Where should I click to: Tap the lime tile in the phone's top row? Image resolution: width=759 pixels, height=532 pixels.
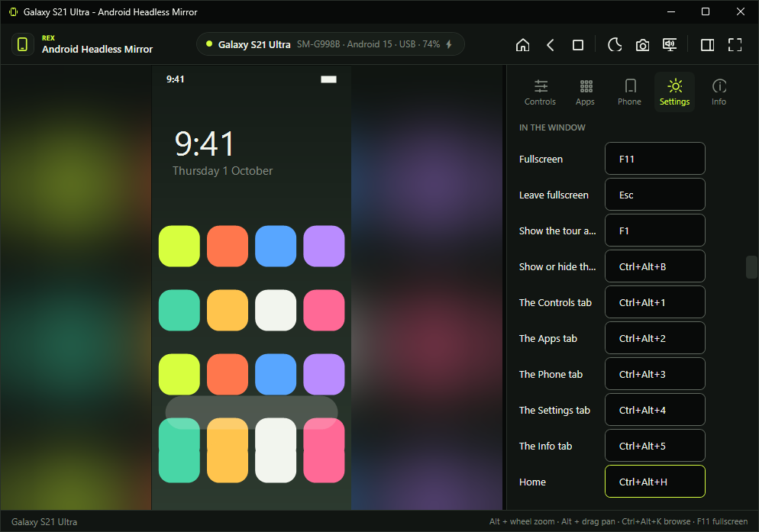(x=179, y=246)
